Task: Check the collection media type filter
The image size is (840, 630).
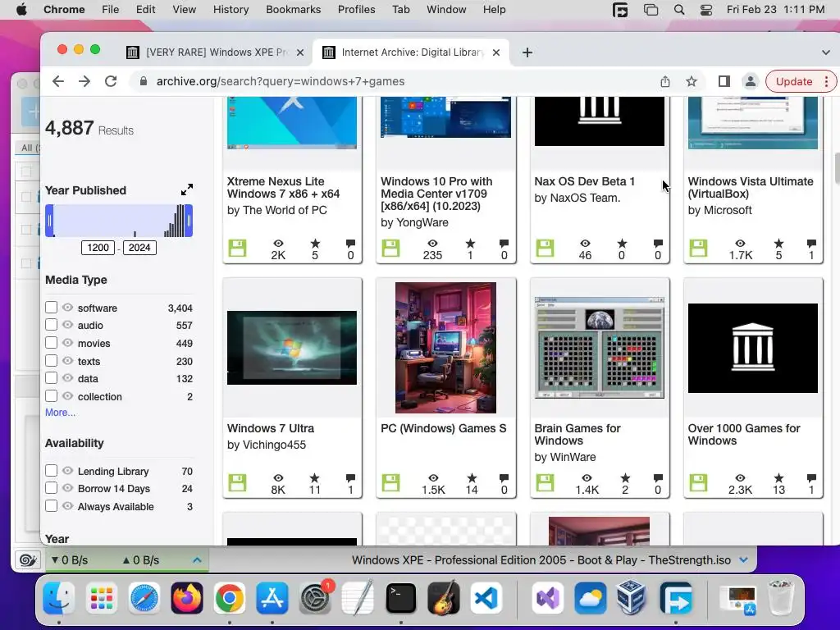Action: point(51,396)
